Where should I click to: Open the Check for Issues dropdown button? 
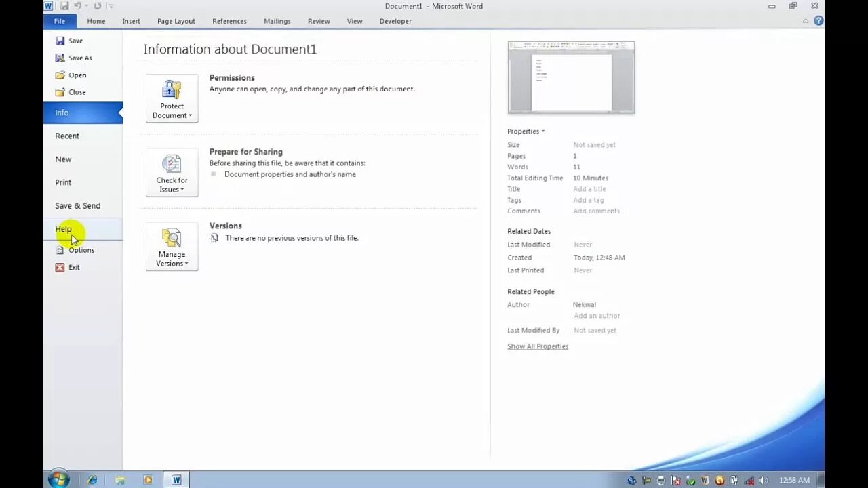tap(172, 172)
